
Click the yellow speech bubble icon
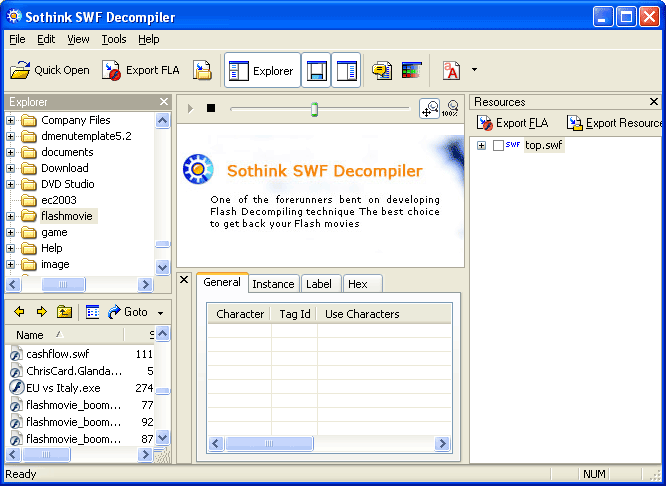[382, 70]
